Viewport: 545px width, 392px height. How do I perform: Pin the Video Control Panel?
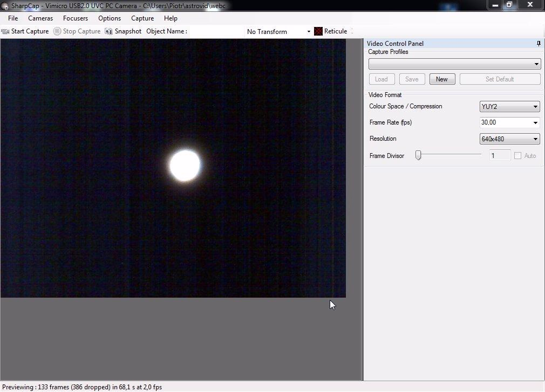(538, 44)
